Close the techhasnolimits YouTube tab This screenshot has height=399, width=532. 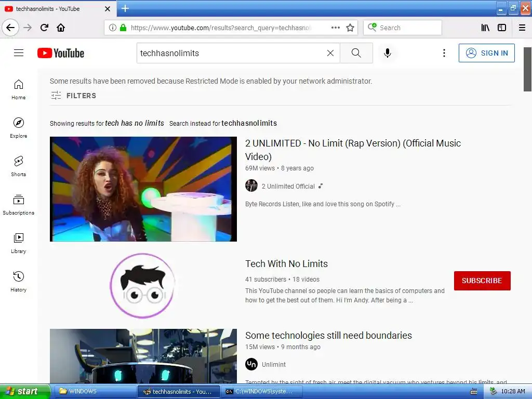(107, 9)
